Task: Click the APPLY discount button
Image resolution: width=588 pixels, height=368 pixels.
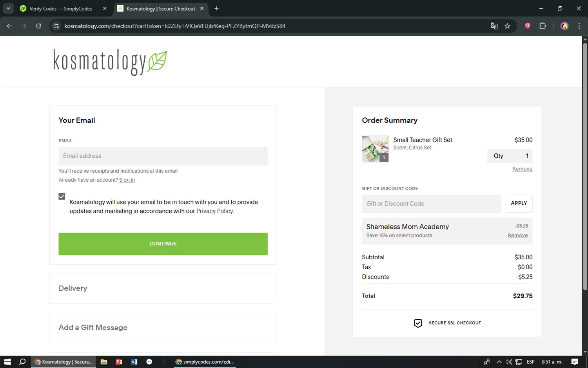Action: [519, 204]
